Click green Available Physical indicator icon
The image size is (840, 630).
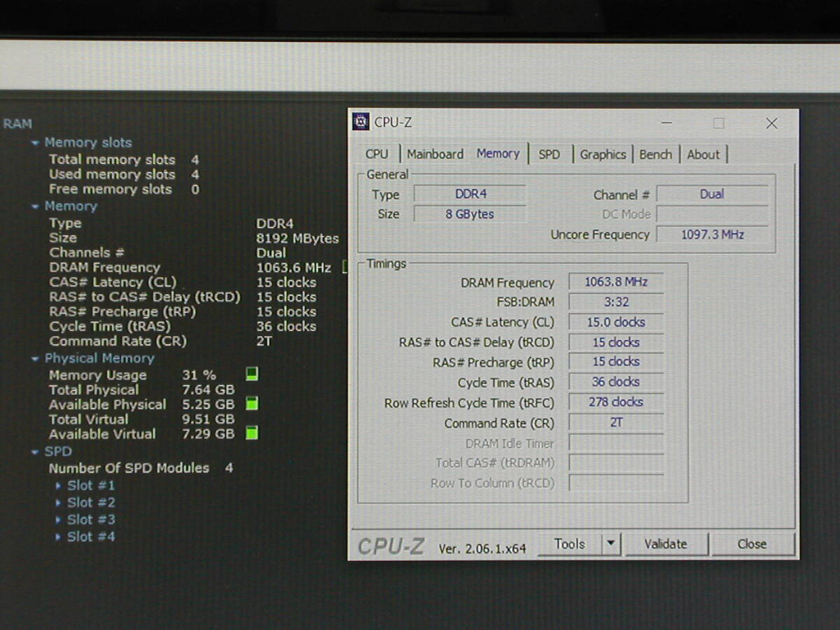[252, 404]
